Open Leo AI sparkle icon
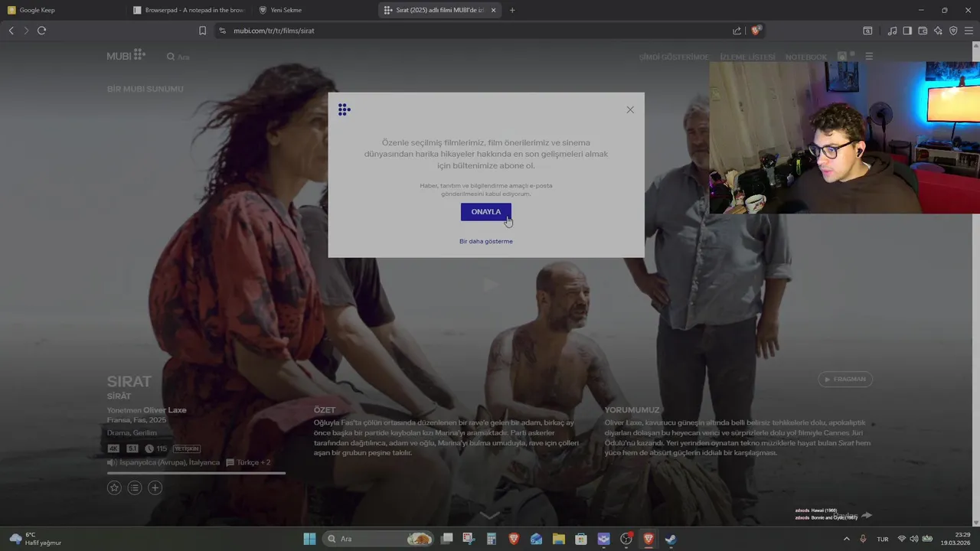The height and width of the screenshot is (551, 980). tap(938, 31)
